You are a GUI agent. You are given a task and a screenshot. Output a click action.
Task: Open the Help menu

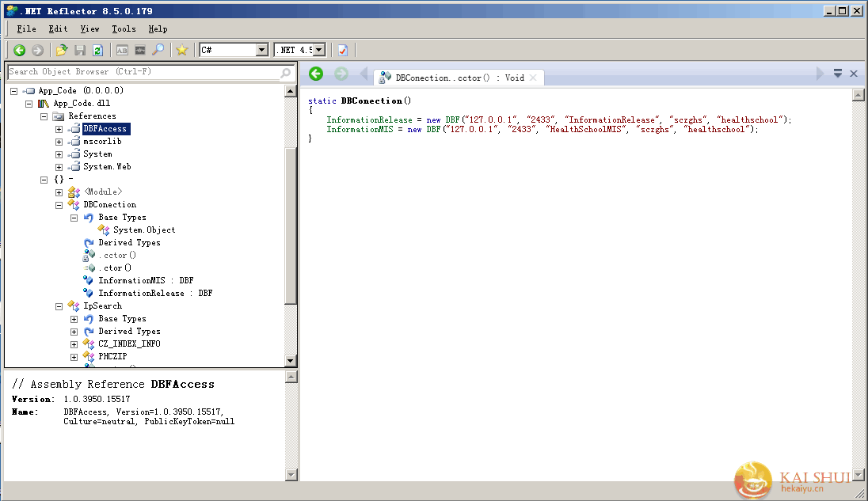(x=158, y=28)
